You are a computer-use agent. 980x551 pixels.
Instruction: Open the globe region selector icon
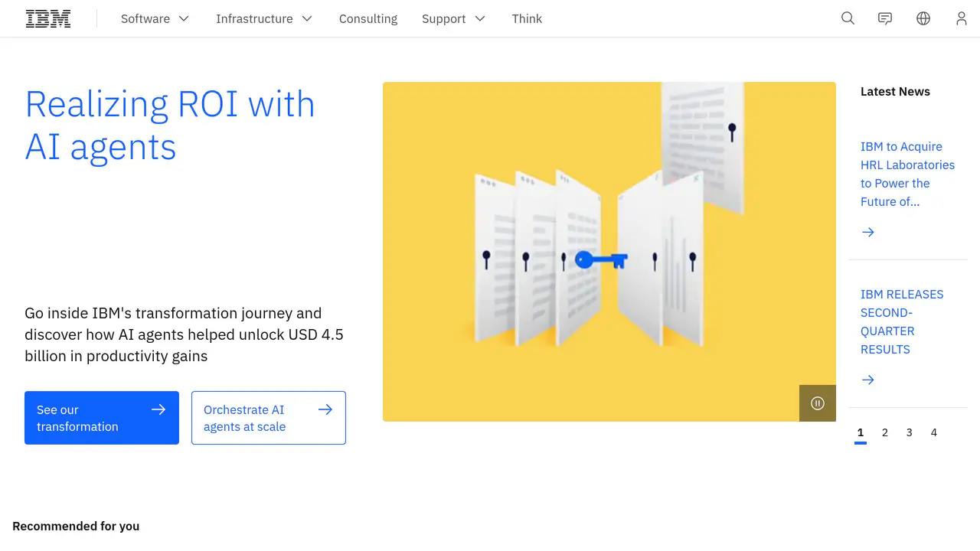coord(923,18)
